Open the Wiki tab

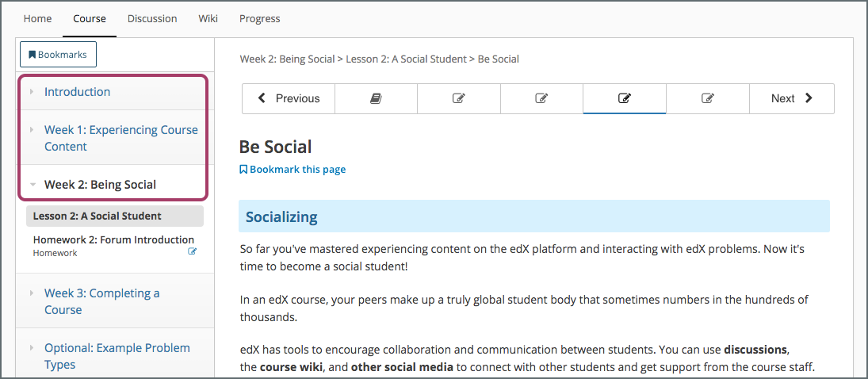pos(208,18)
